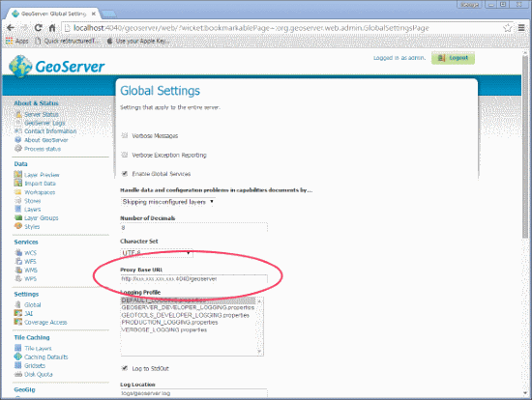Click the GeoServer logo
532x400 pixels.
click(x=57, y=66)
